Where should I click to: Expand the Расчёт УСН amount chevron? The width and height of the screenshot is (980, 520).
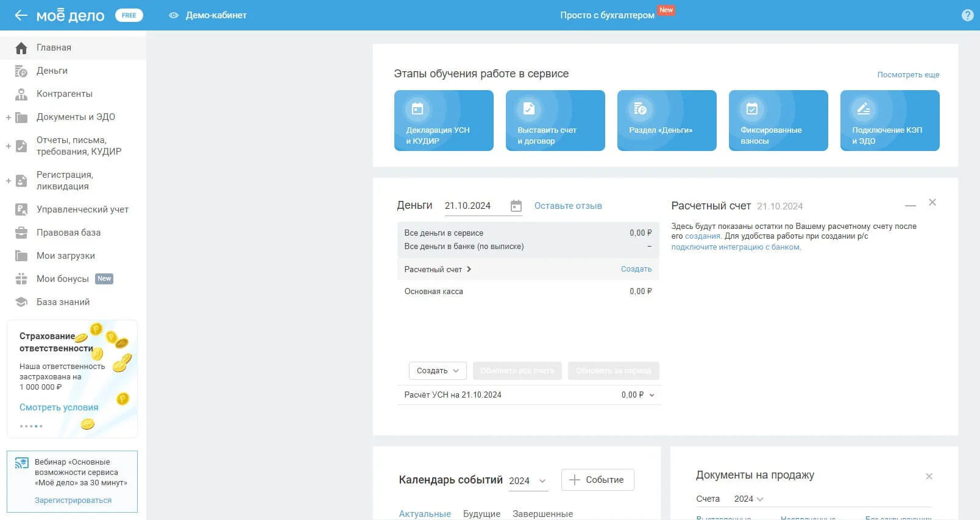point(652,395)
